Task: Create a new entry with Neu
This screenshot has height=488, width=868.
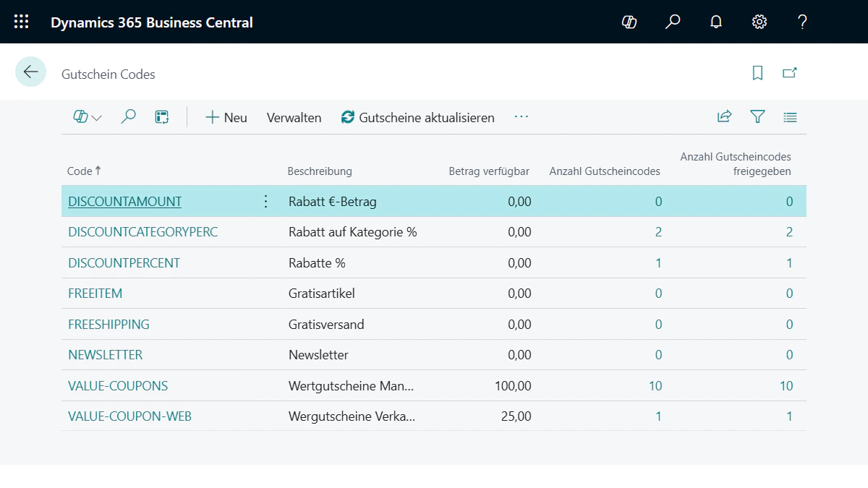Action: 226,117
